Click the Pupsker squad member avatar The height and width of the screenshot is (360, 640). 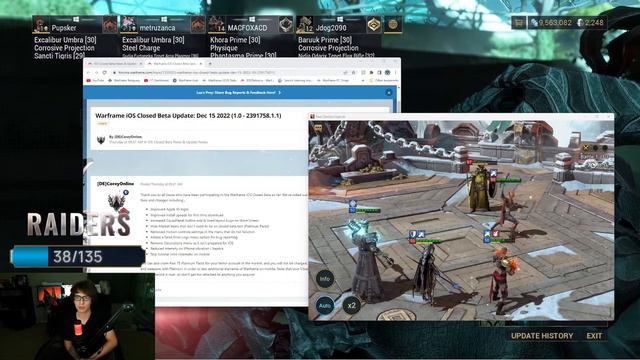[41, 25]
